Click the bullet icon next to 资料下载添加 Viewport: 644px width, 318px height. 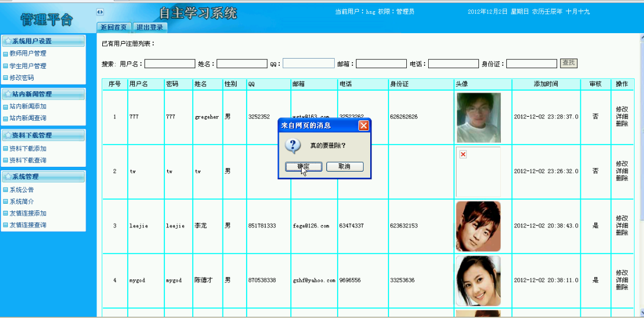tap(5, 149)
